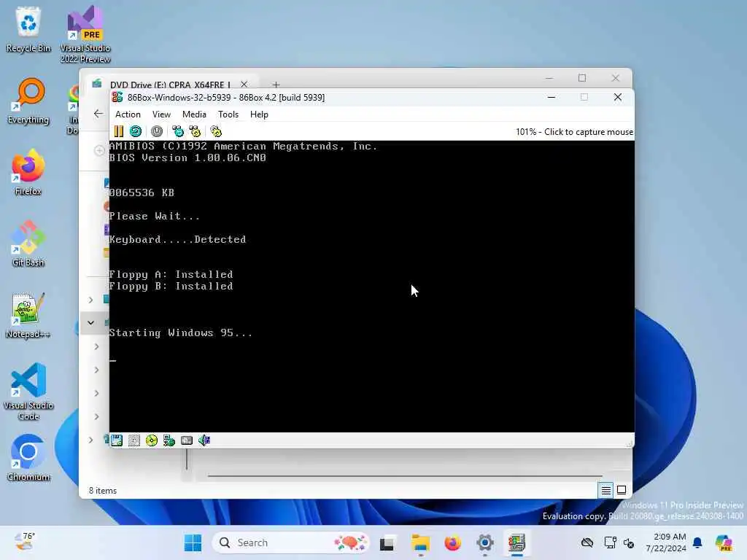The width and height of the screenshot is (747, 560).
Task: Open the notification bell in tray
Action: tap(698, 542)
